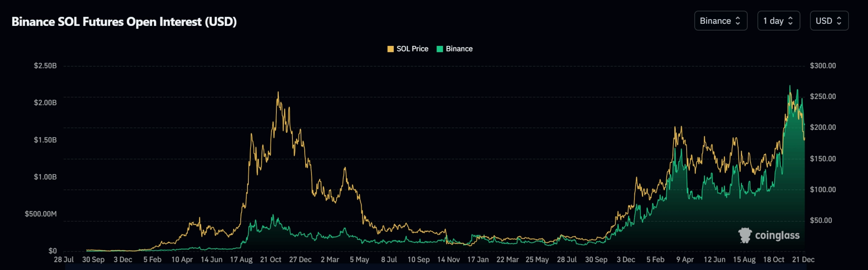Click the chart title Binance SOL Futures Open Interest
Screen dimensions: 868x270
point(124,22)
